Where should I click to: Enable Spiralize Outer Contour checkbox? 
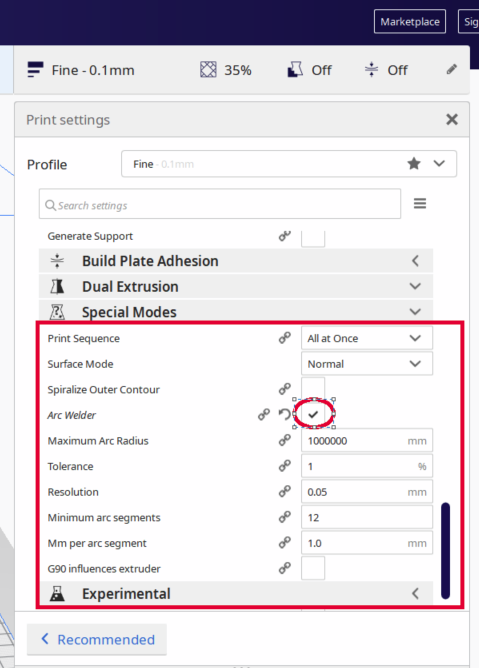[x=313, y=389]
